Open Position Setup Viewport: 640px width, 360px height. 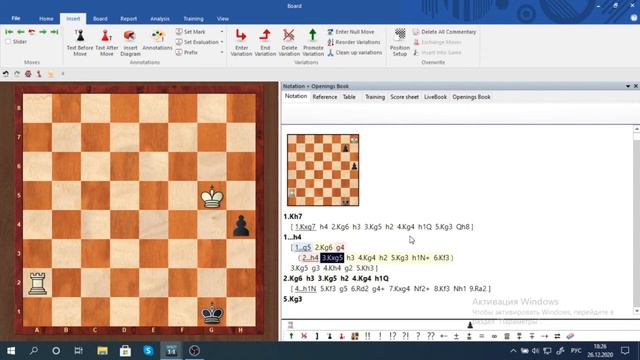click(400, 42)
